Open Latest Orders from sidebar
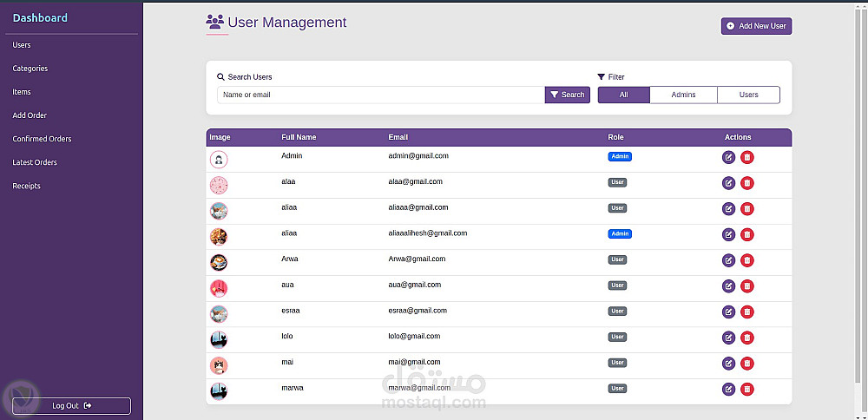868x420 pixels. 35,162
